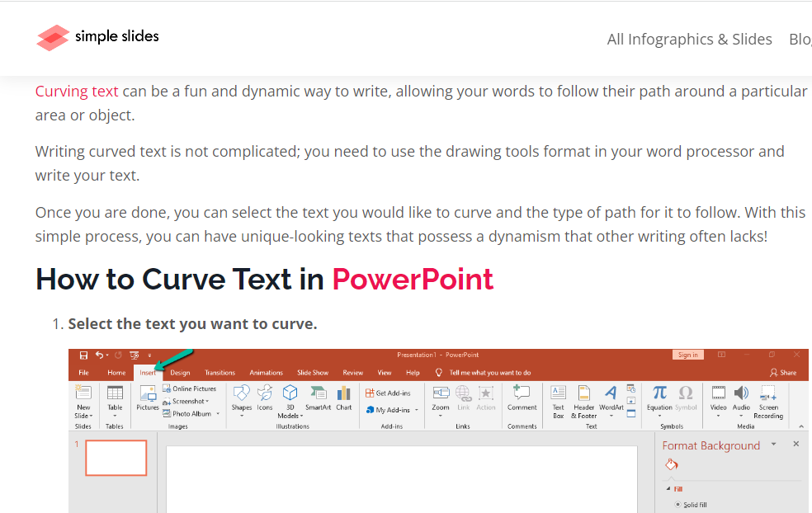
Task: Click the Share button
Action: click(783, 373)
